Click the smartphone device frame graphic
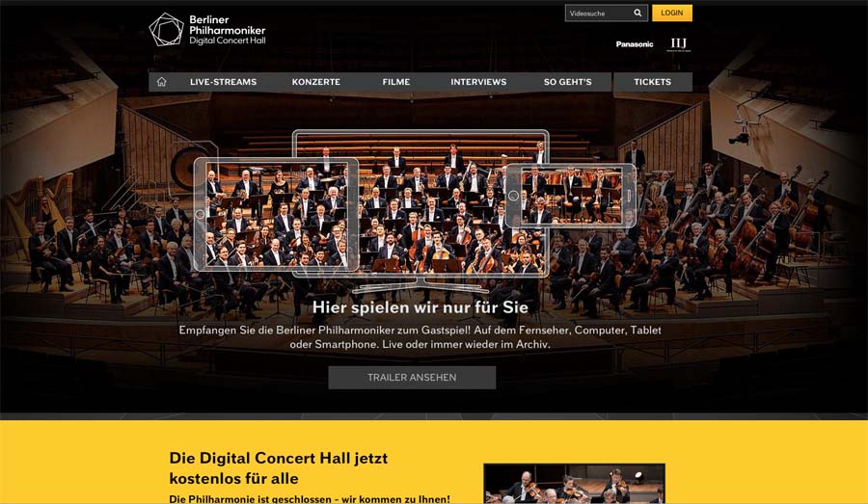Viewport: 868px width, 504px height. click(x=571, y=196)
